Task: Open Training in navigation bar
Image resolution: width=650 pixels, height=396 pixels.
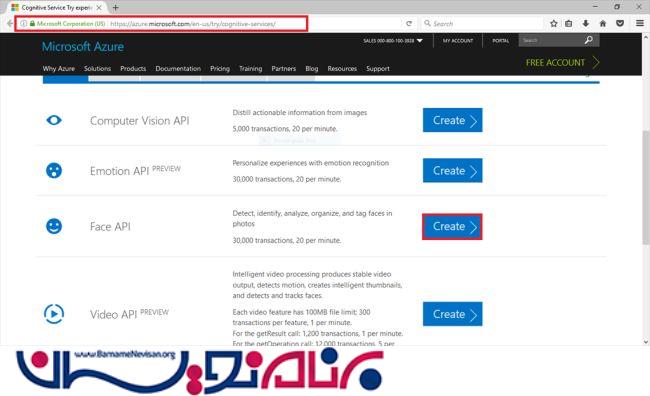Action: 250,68
